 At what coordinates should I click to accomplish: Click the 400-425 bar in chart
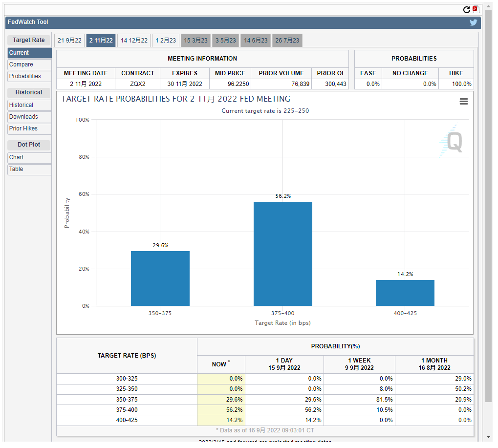(405, 293)
